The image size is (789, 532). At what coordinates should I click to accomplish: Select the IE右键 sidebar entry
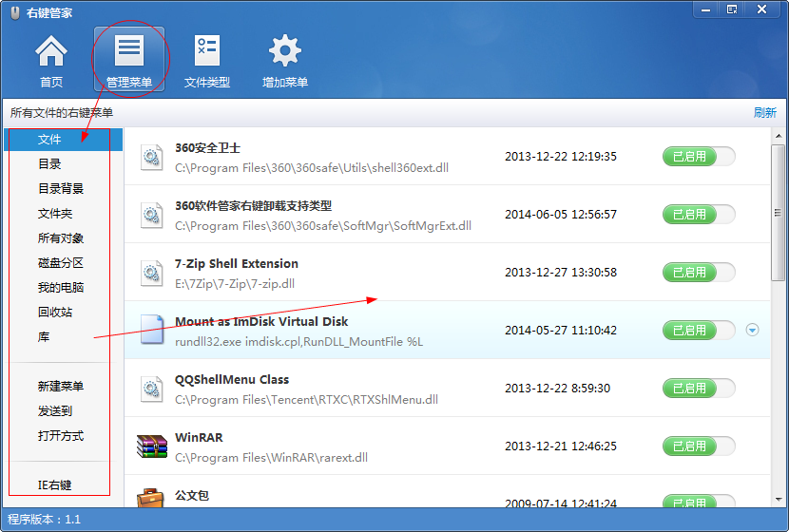click(x=55, y=485)
